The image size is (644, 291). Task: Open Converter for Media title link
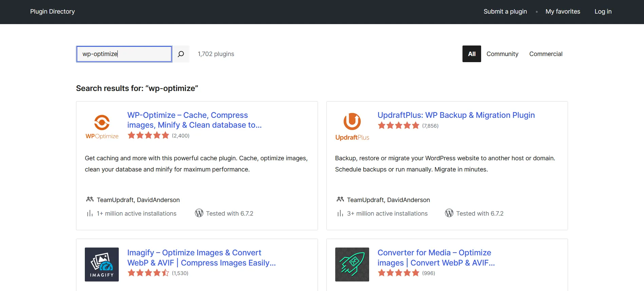pyautogui.click(x=436, y=258)
